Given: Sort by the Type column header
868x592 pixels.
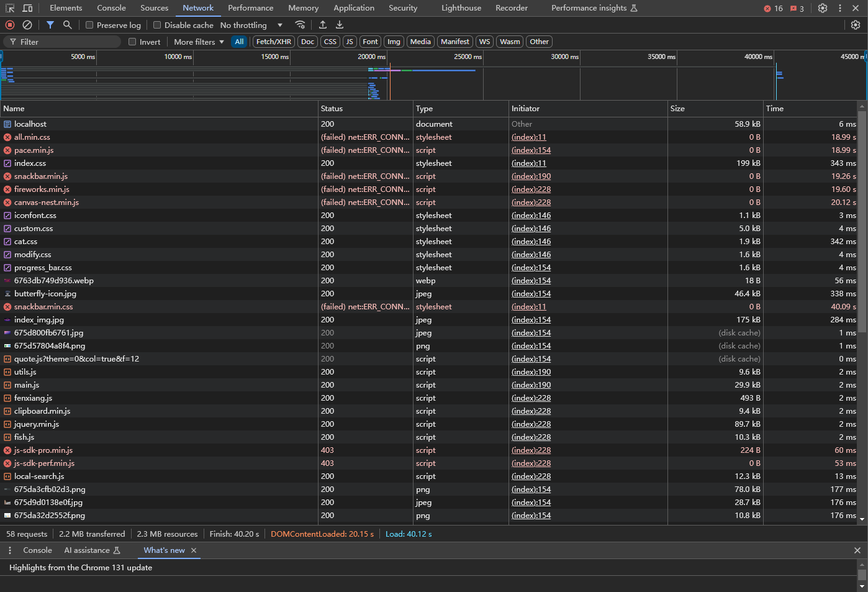Looking at the screenshot, I should pos(461,108).
